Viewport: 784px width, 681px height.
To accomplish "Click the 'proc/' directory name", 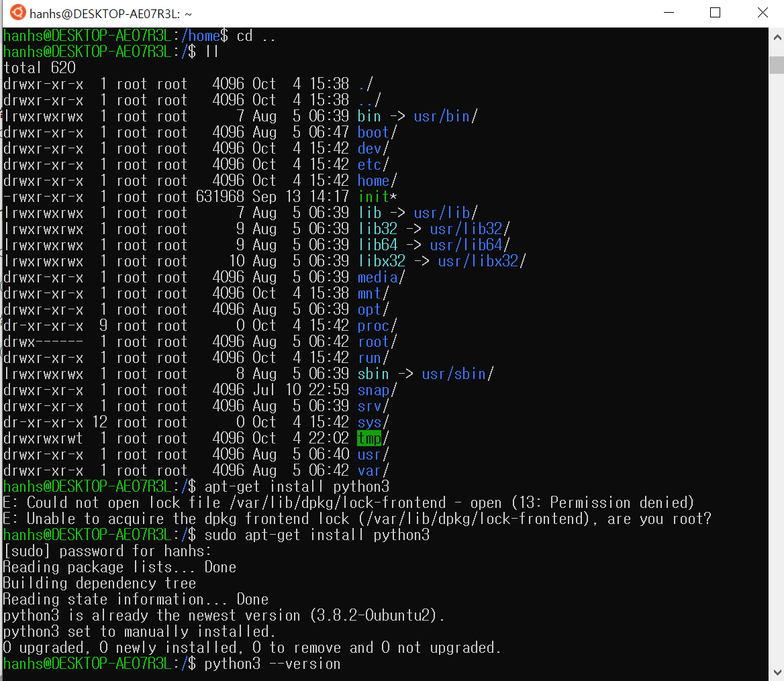I will [x=377, y=325].
